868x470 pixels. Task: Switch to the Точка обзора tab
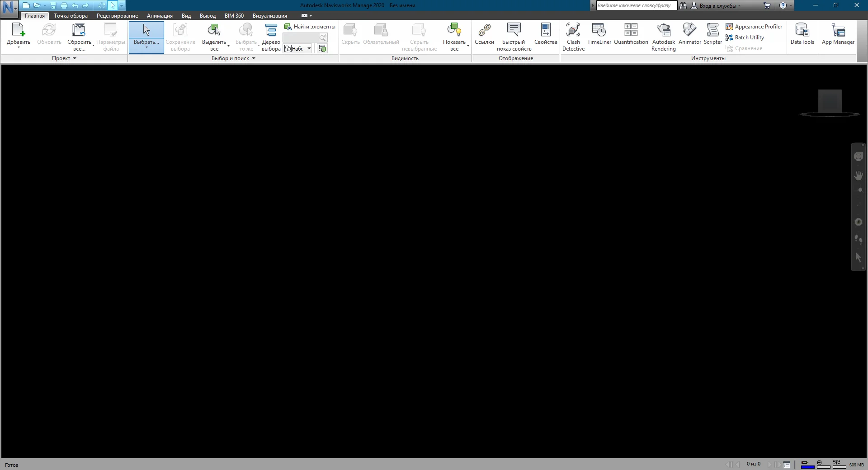[x=71, y=16]
